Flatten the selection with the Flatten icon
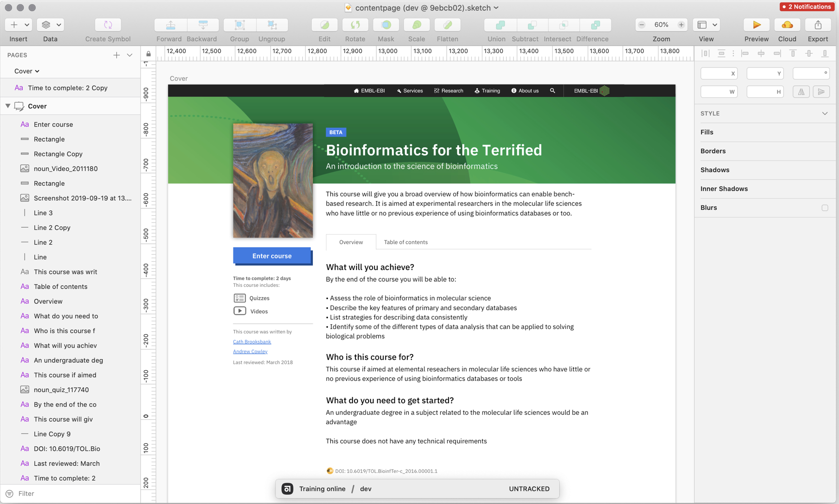The height and width of the screenshot is (504, 839). pyautogui.click(x=447, y=25)
